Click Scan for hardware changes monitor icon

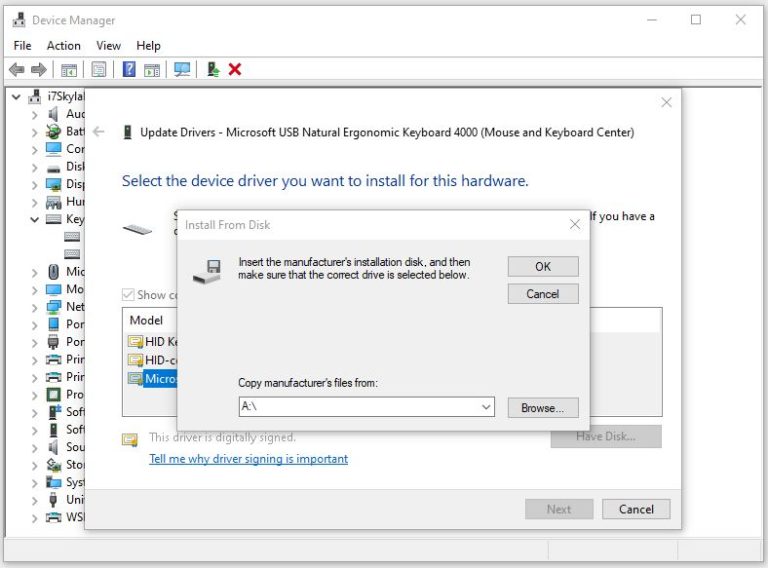(182, 70)
